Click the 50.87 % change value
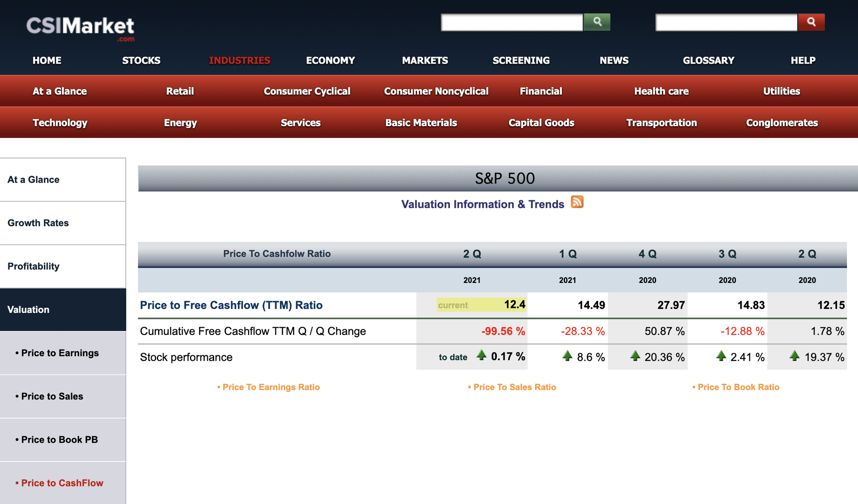Screen dimensions: 858x504 pos(665,331)
